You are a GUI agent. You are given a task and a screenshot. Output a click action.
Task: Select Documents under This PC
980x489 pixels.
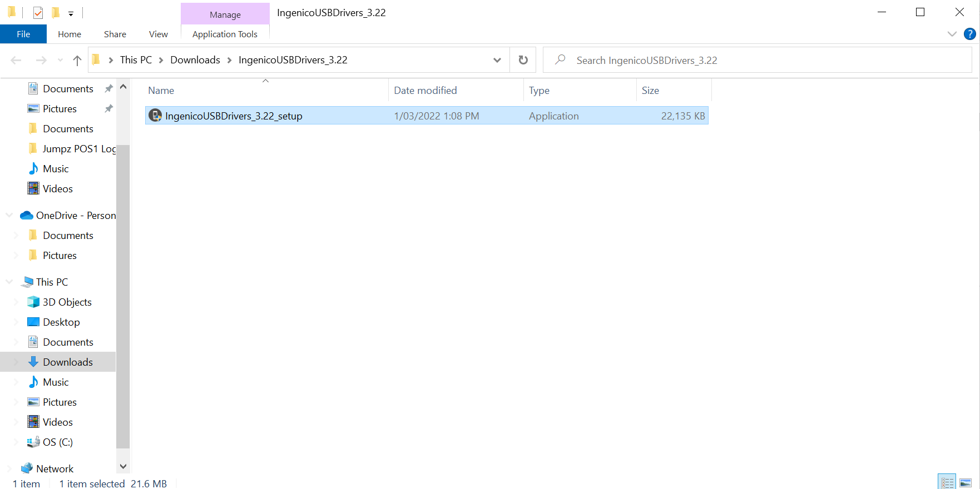point(68,342)
